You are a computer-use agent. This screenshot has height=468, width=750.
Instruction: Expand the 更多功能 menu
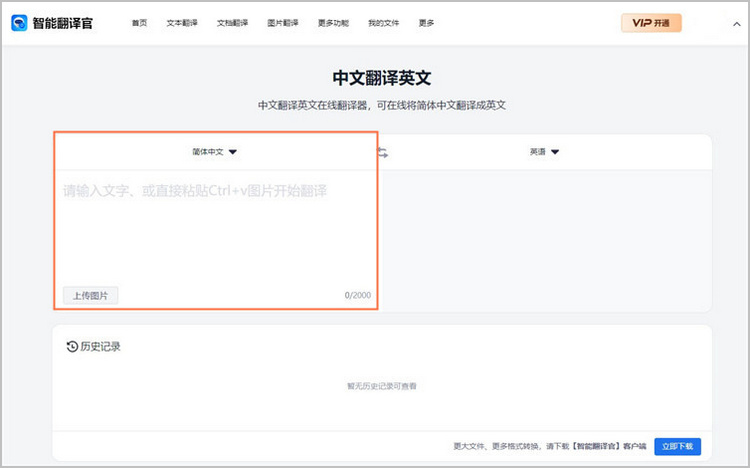coord(333,23)
